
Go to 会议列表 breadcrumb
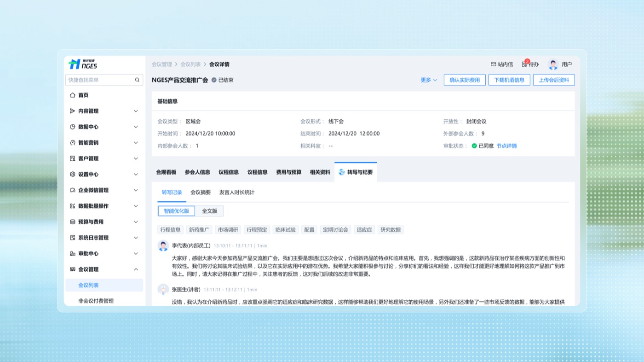[x=190, y=64]
